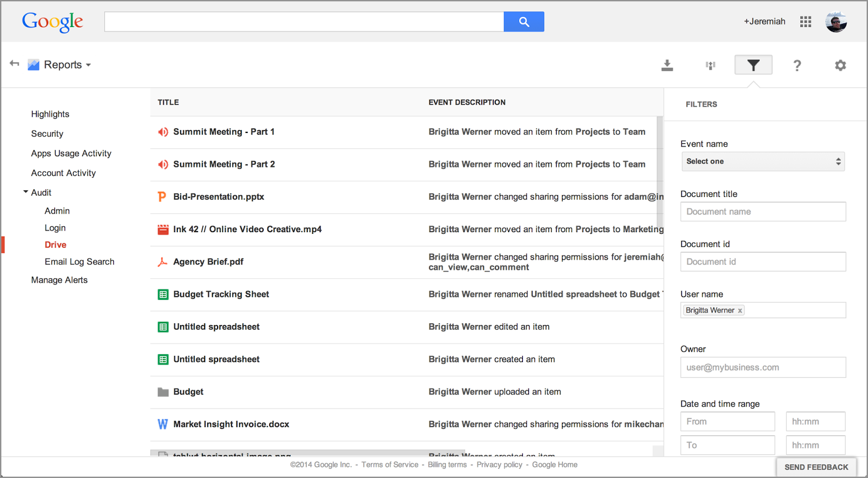This screenshot has width=868, height=478.
Task: Toggle the filter funnel button
Action: [x=753, y=65]
